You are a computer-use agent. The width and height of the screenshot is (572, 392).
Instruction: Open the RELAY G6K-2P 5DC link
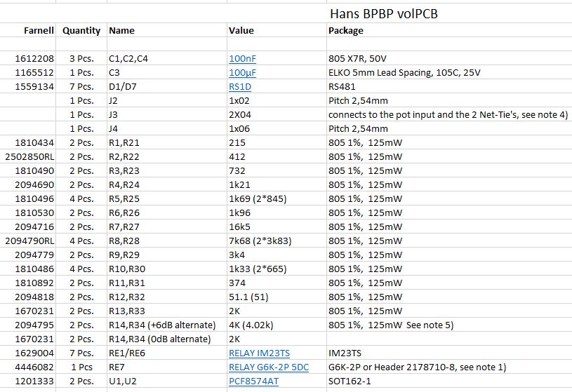tap(269, 367)
